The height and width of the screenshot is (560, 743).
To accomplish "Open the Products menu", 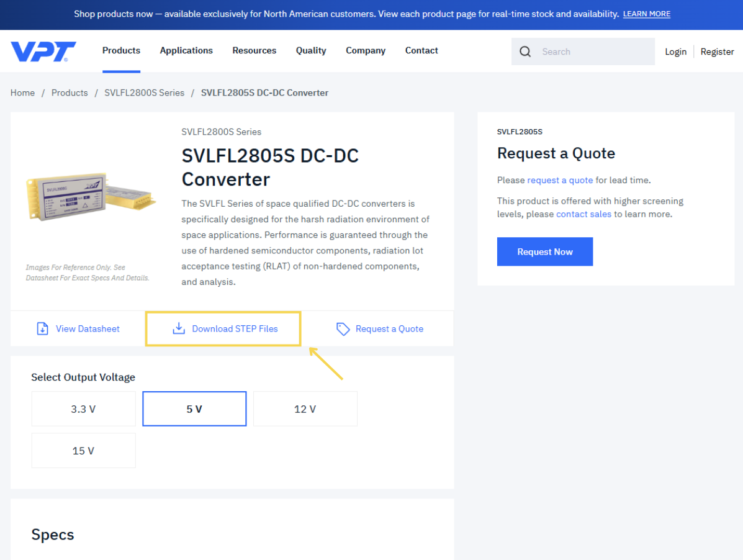I will (121, 51).
